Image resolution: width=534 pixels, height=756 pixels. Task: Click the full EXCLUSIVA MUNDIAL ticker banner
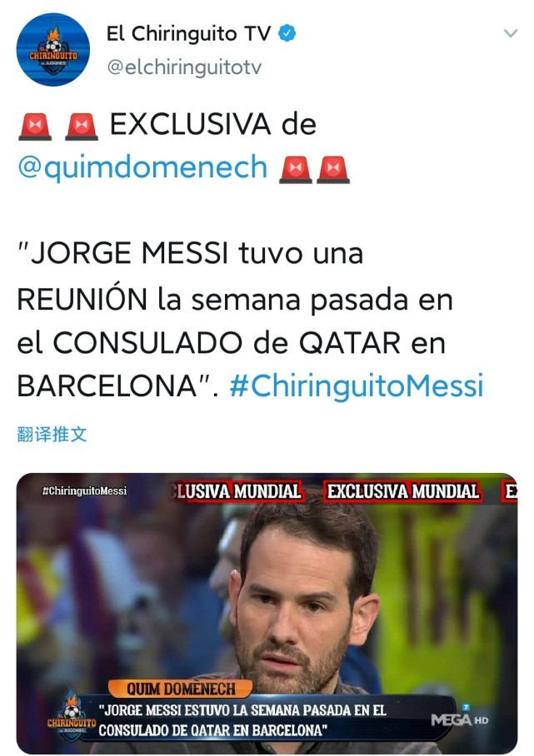[403, 491]
